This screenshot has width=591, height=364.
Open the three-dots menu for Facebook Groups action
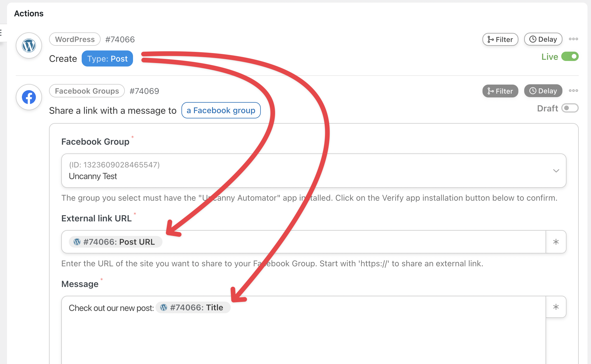(573, 91)
